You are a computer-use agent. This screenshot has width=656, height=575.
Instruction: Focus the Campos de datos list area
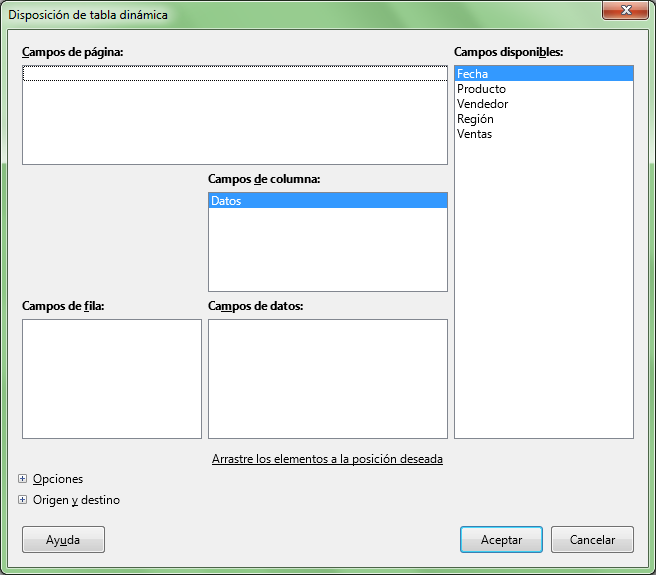(x=327, y=378)
